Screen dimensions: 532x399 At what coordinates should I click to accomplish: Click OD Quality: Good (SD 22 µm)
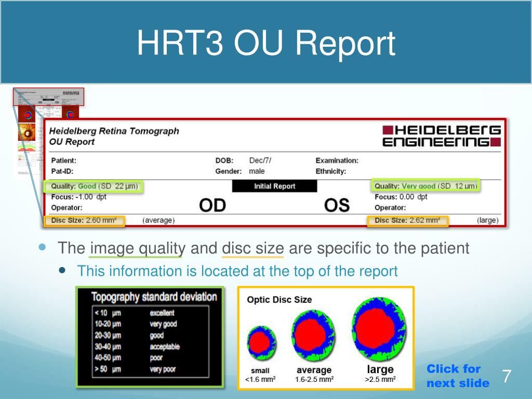pos(94,187)
